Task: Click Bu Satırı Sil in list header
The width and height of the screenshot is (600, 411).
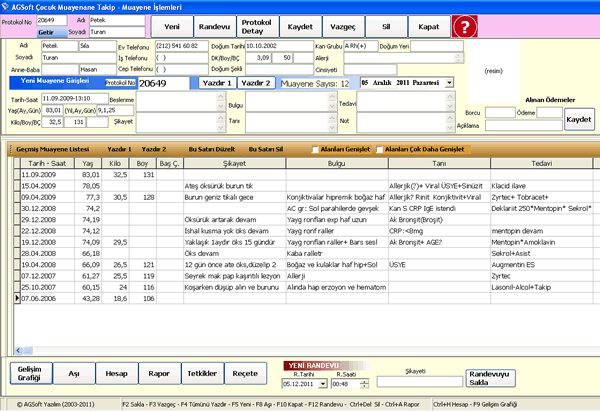Action: (x=267, y=149)
